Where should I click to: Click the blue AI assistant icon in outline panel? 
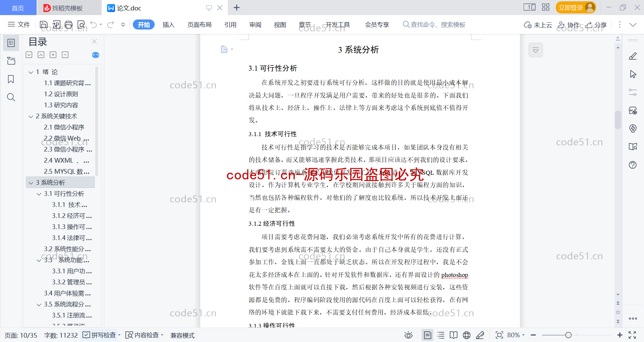(96, 55)
